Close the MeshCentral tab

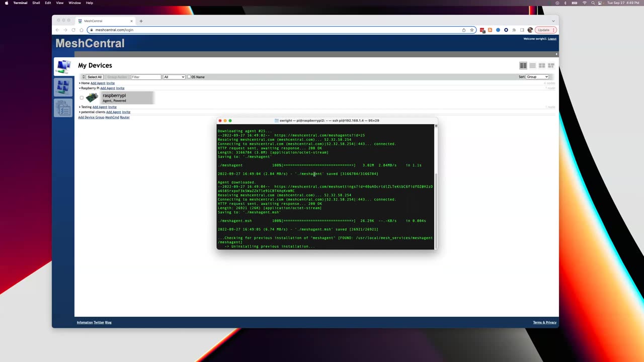(131, 21)
